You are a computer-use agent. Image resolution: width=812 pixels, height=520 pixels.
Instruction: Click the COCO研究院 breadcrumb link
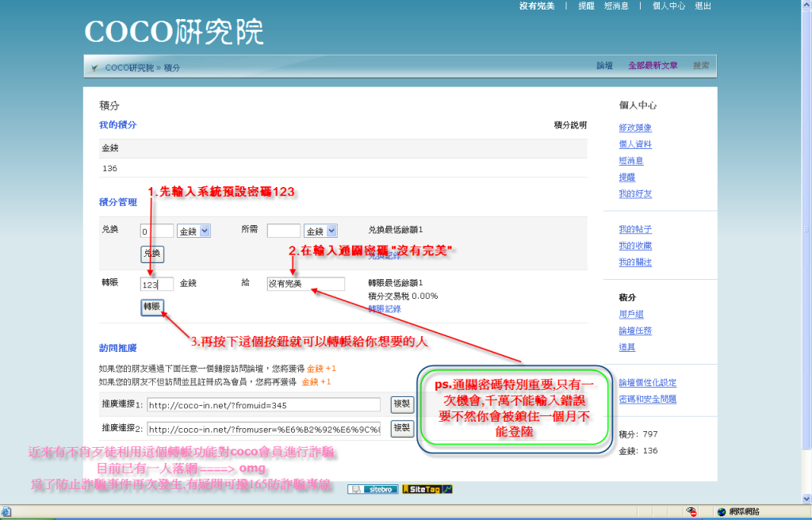(x=129, y=68)
